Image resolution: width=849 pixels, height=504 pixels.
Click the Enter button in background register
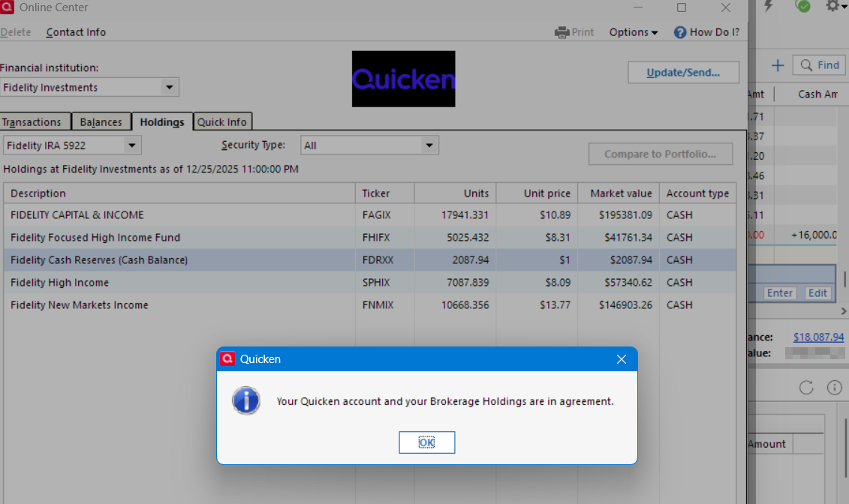pos(780,292)
